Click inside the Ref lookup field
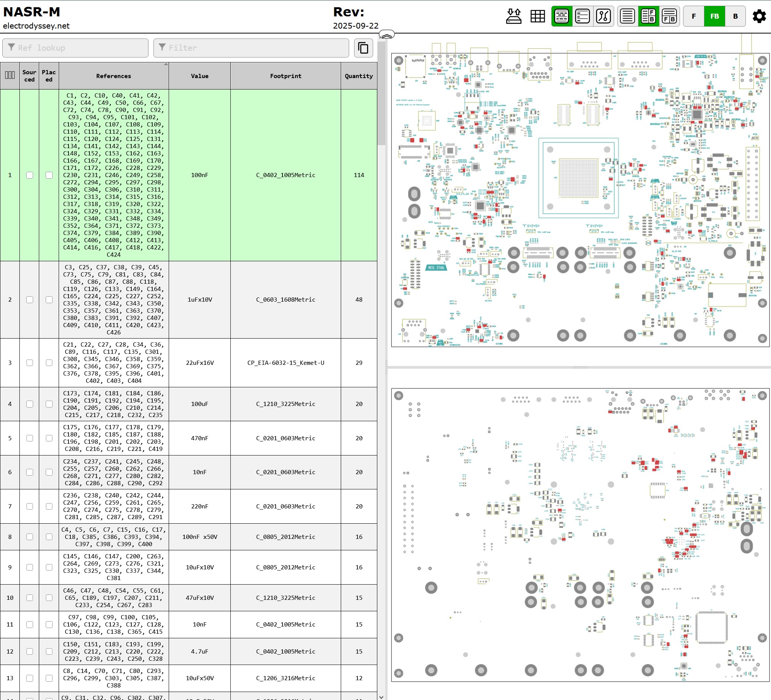Viewport: 771px width, 700px height. pos(75,48)
